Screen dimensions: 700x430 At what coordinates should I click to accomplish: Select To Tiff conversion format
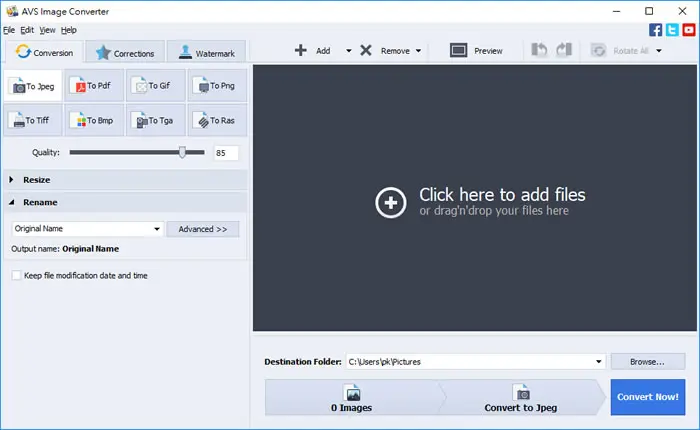[33, 121]
